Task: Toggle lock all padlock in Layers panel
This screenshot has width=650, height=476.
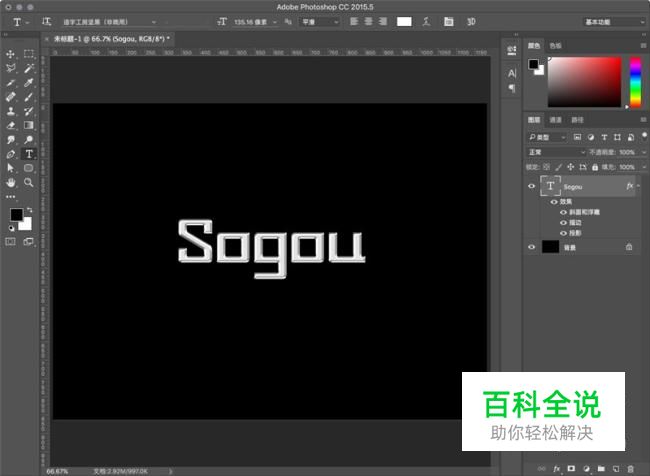Action: [595, 167]
